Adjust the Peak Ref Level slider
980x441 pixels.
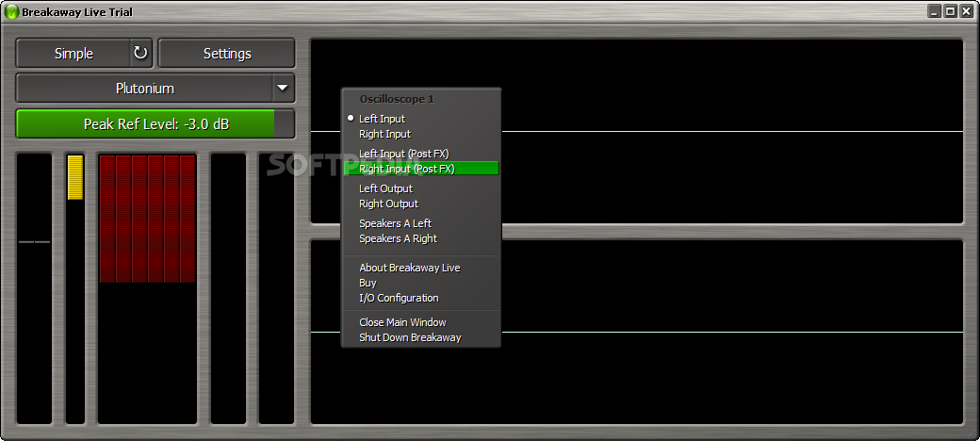click(155, 123)
